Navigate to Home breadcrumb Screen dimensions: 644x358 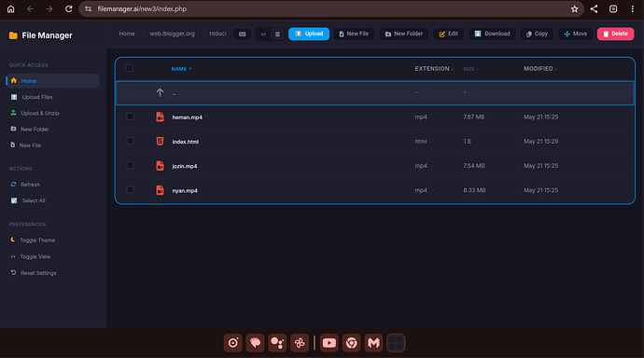coord(127,34)
